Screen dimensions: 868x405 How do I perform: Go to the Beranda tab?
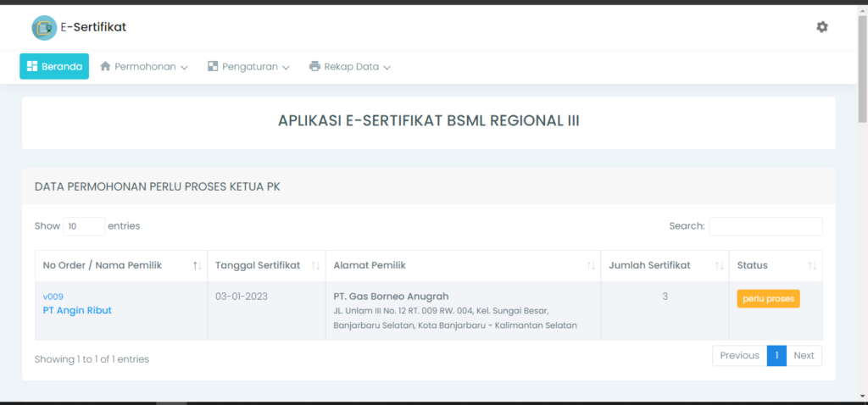tap(54, 66)
